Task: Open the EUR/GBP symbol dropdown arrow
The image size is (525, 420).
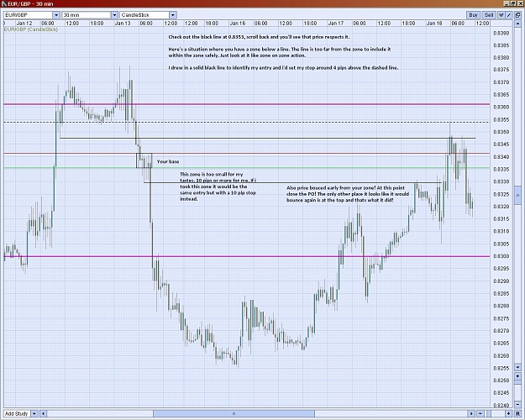Action: 56,15
